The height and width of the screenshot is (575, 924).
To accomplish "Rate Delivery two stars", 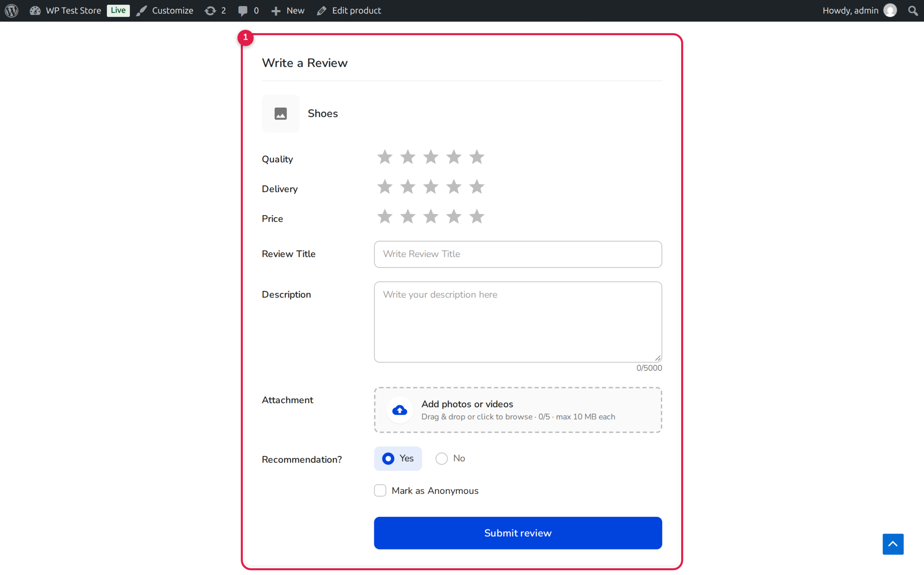I will pyautogui.click(x=407, y=187).
